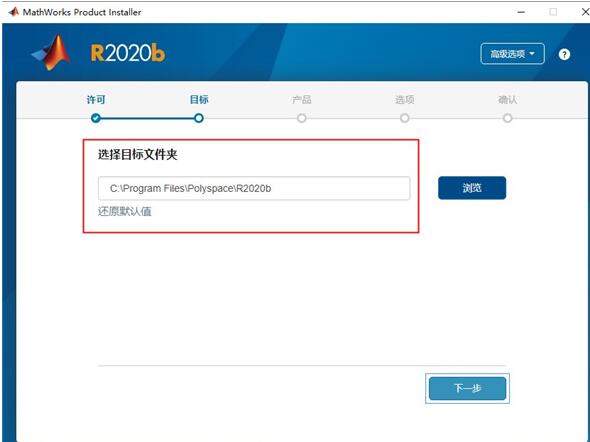Click the 确认 step circle
The height and width of the screenshot is (442, 590).
click(x=508, y=118)
